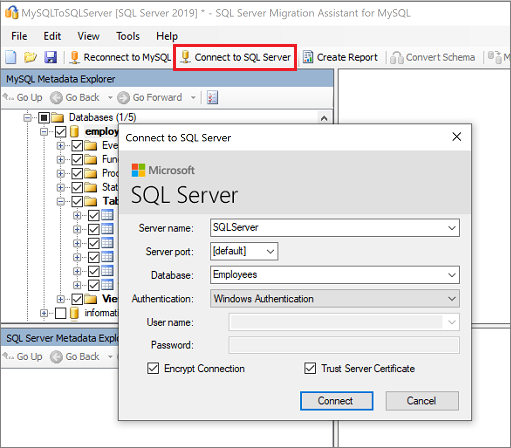Image resolution: width=511 pixels, height=448 pixels.
Task: Click Go Back in MySQL Metadata Explorer
Action: click(x=75, y=97)
